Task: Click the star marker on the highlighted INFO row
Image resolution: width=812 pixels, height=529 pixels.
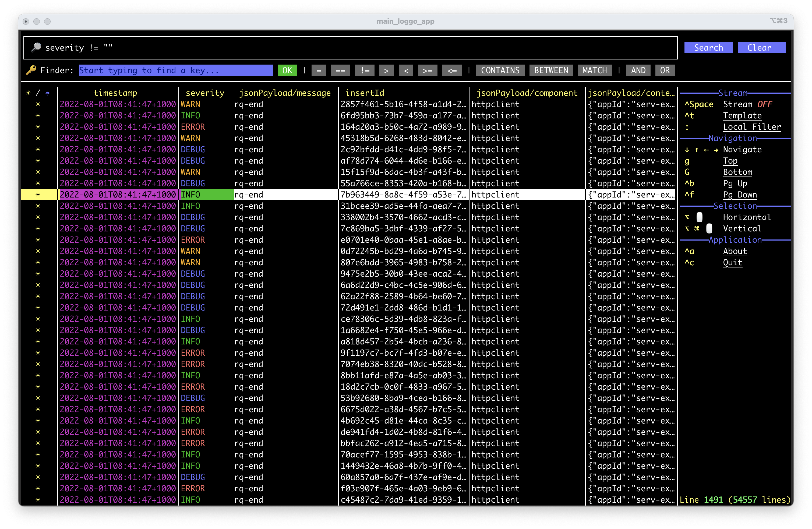Action: coord(38,195)
